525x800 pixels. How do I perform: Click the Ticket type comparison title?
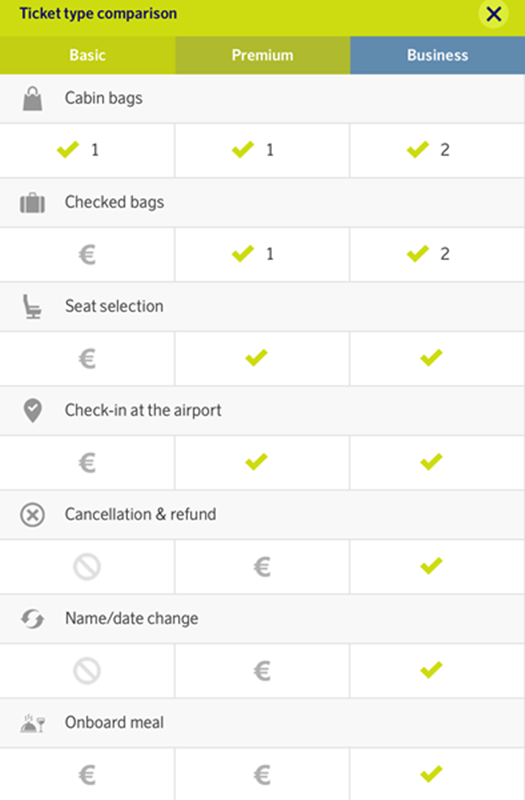tap(98, 13)
